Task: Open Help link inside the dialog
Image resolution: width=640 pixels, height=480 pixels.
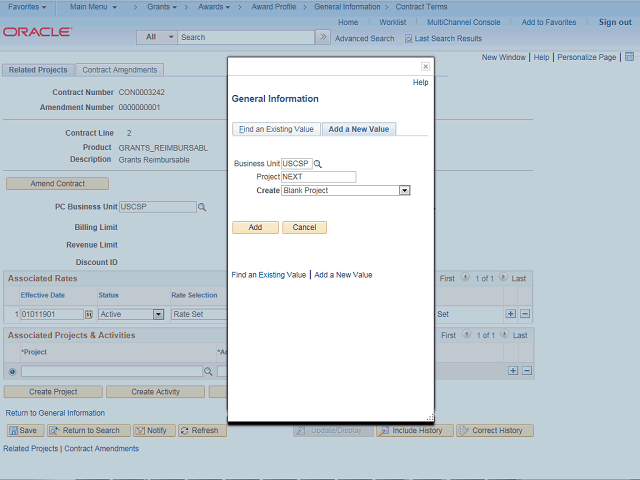Action: [x=420, y=82]
